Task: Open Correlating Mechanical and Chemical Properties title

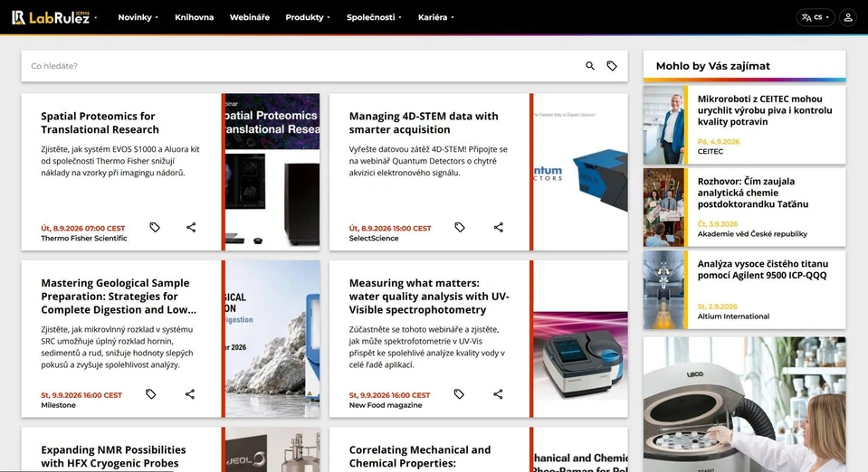Action: pos(420,457)
